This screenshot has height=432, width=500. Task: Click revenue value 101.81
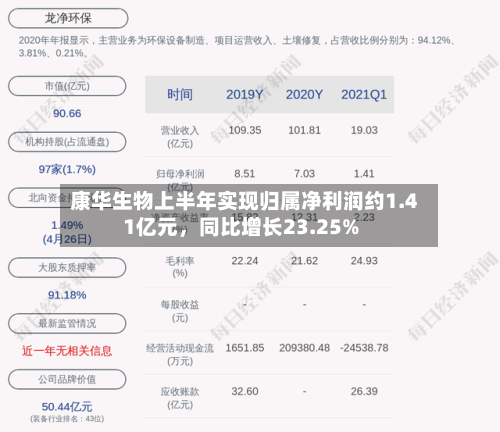[304, 130]
